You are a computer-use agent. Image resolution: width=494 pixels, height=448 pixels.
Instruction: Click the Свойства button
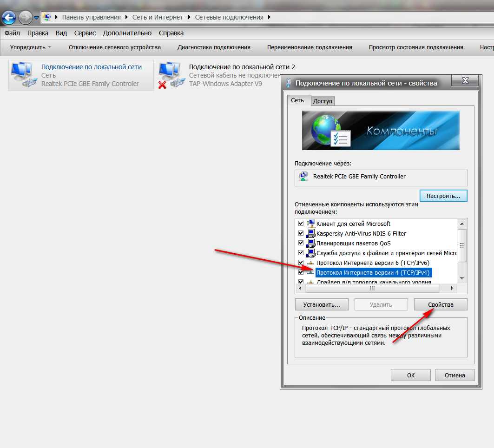point(441,305)
